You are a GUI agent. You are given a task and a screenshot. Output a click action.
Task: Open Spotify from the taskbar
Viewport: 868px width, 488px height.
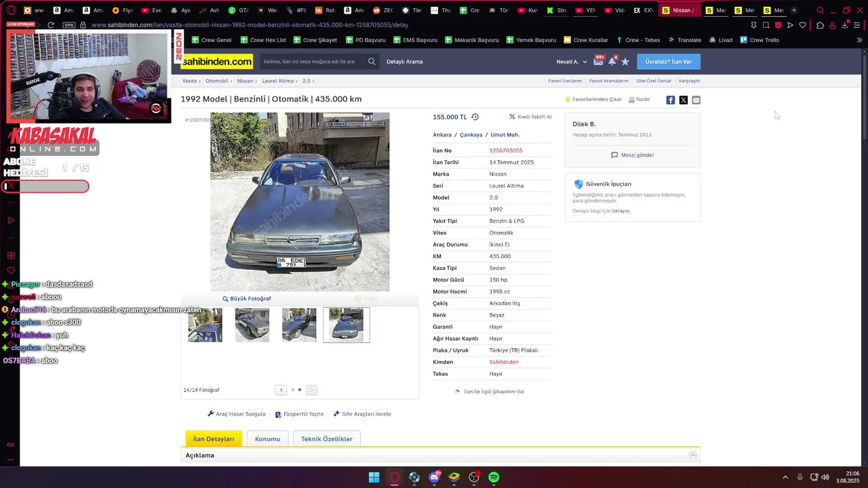(494, 477)
